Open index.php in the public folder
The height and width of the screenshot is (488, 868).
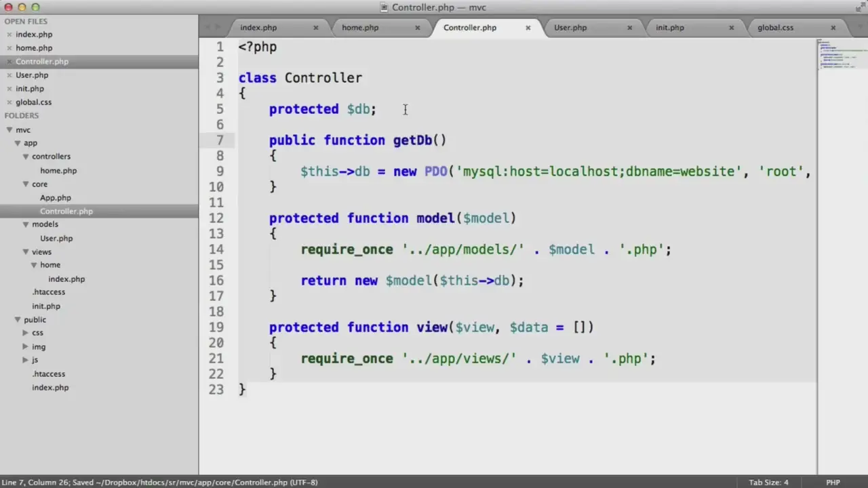[x=50, y=388]
